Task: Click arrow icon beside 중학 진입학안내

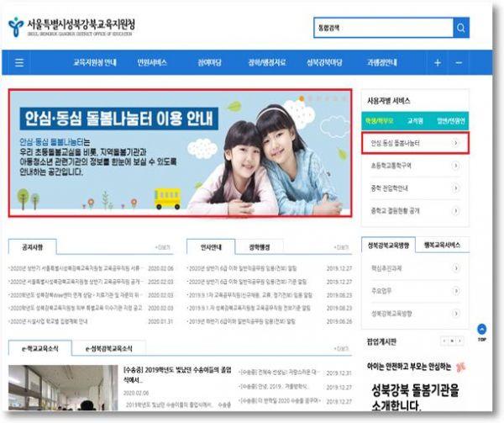Action: point(455,188)
